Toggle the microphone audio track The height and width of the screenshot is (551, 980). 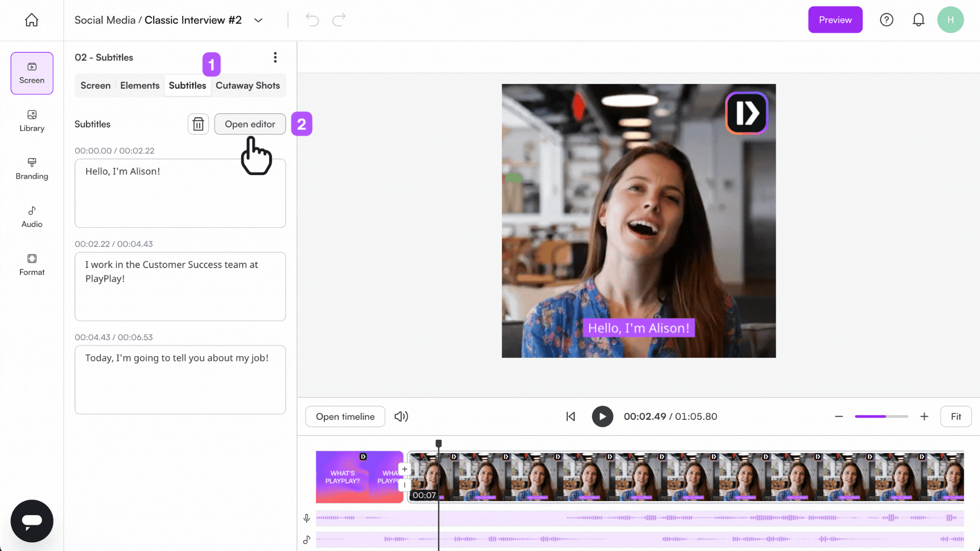(x=307, y=518)
